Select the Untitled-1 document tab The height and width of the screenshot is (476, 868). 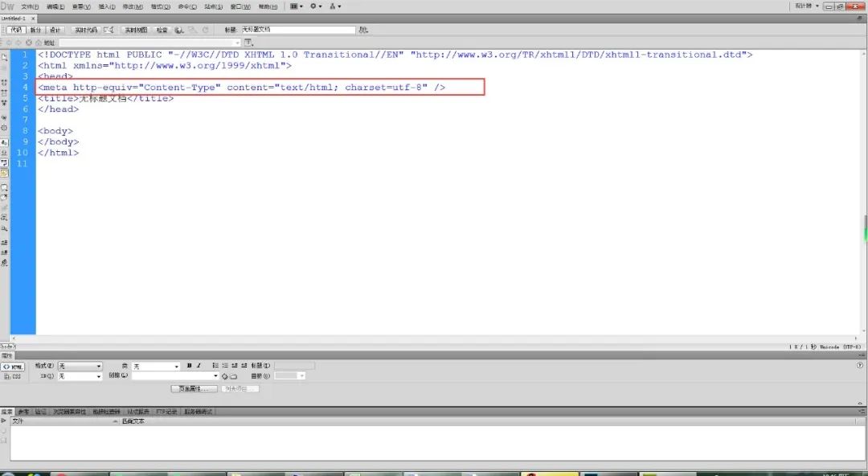coord(14,18)
